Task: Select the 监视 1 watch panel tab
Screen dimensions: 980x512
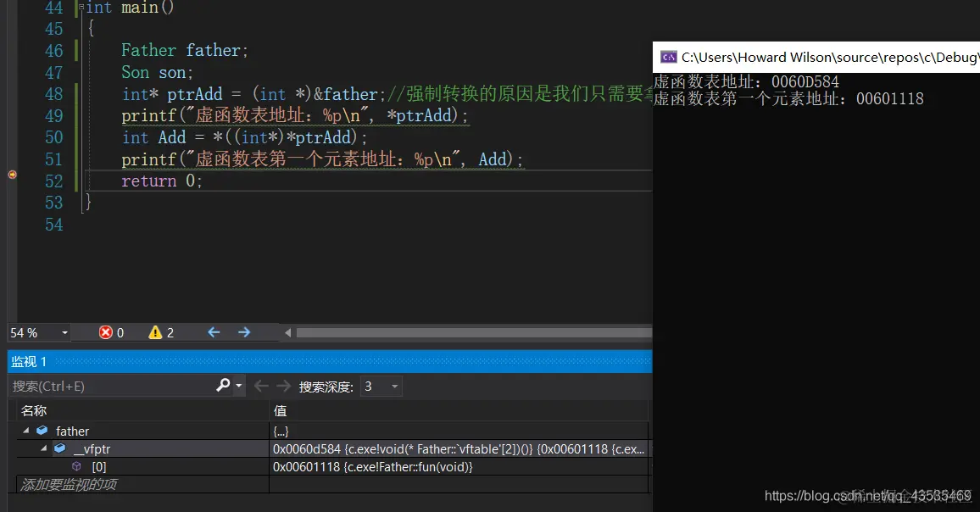Action: pos(29,361)
